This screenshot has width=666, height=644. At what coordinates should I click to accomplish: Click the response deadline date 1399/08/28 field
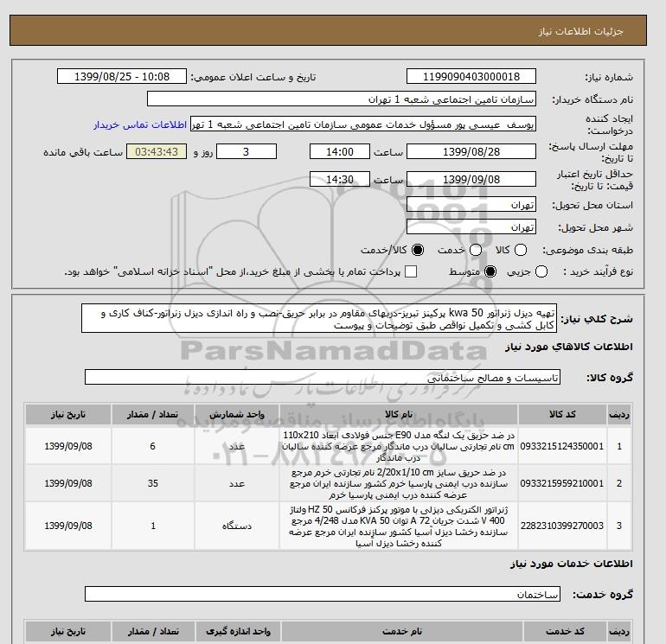coord(471,151)
